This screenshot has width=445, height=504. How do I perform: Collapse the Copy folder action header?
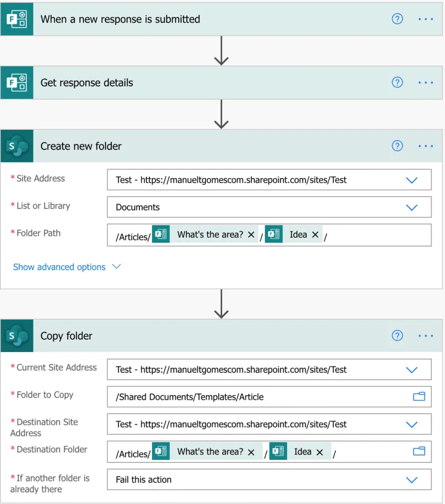click(198, 336)
